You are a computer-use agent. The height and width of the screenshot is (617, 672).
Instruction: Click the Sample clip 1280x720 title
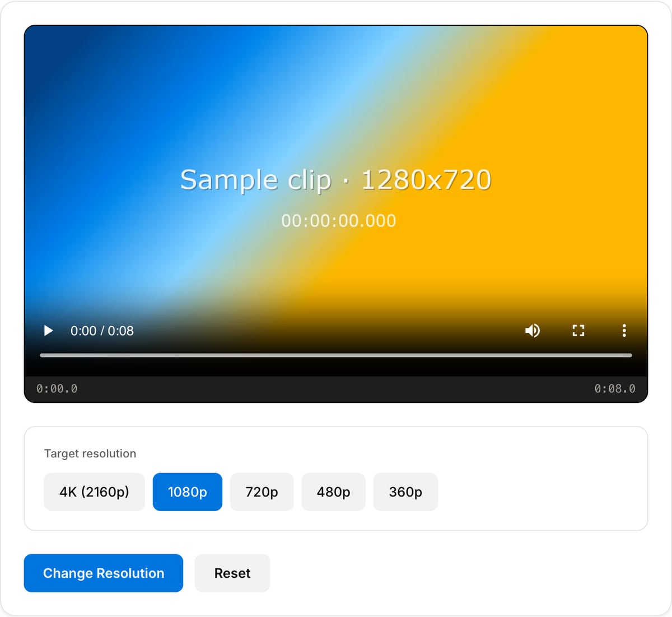pyautogui.click(x=336, y=180)
